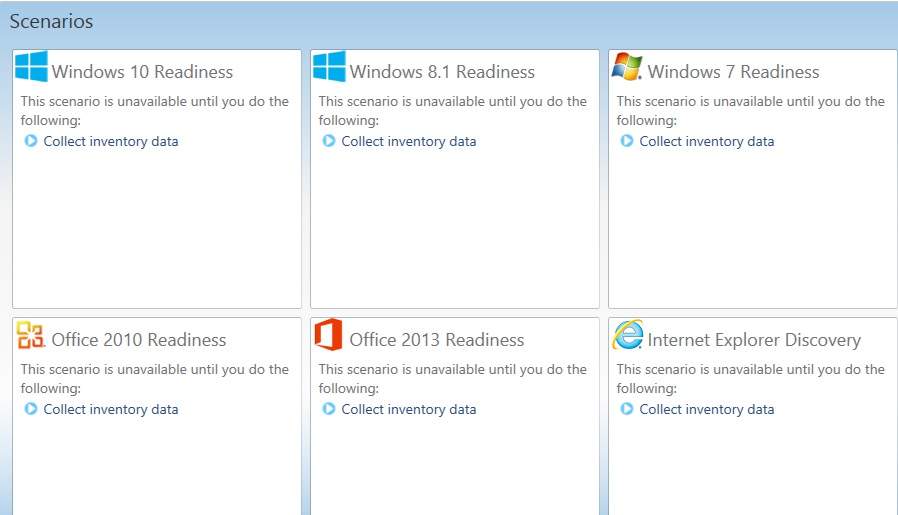Click the Windows 7 flag logo
Viewport: 898px width, 515px height.
[x=627, y=67]
